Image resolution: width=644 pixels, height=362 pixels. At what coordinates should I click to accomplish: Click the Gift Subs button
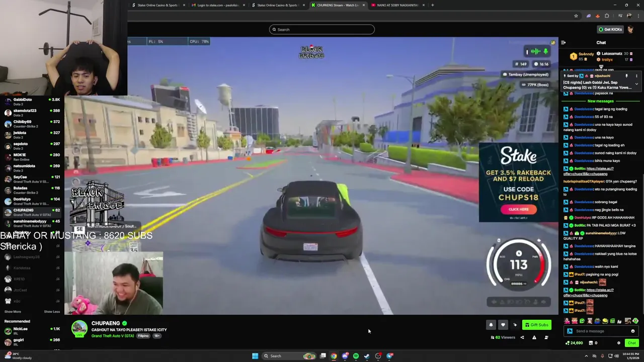[536, 325]
